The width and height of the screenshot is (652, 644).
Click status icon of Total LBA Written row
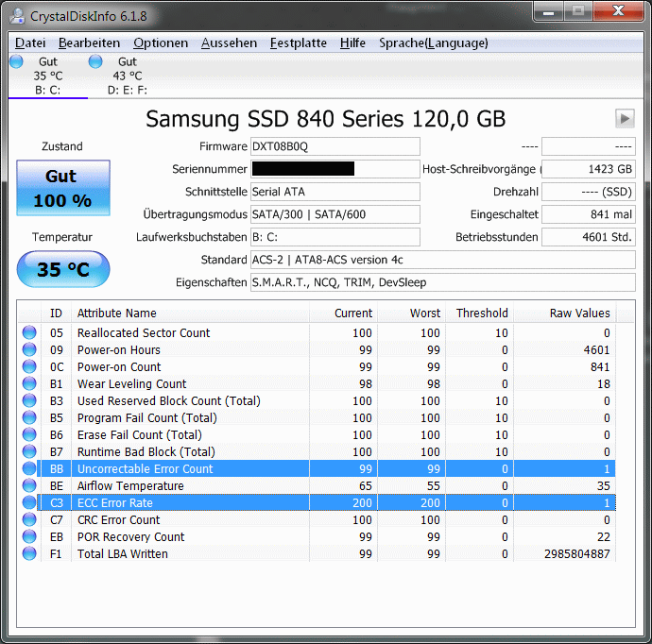pyautogui.click(x=29, y=554)
